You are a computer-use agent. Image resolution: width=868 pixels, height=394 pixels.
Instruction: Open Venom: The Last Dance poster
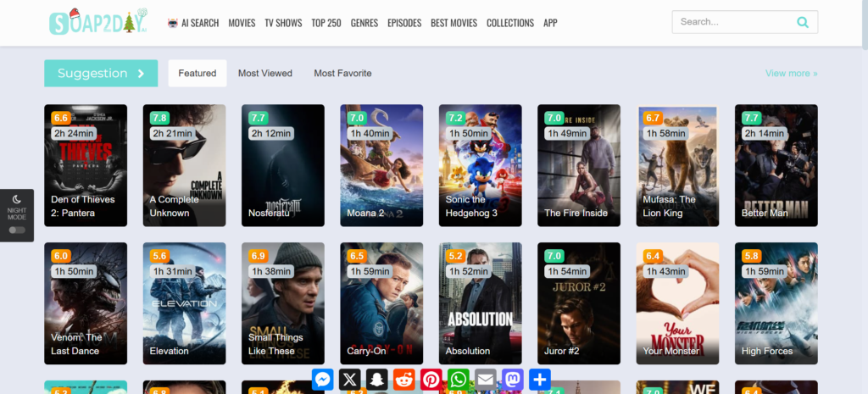[86, 303]
